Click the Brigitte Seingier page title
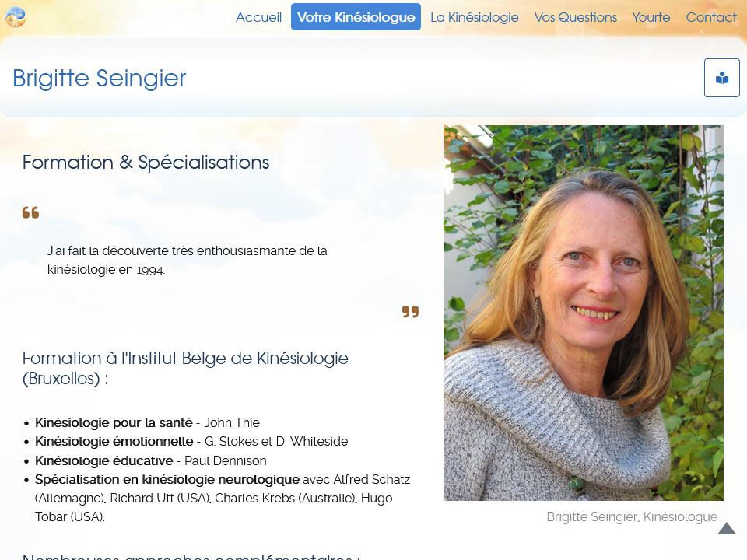 [99, 78]
